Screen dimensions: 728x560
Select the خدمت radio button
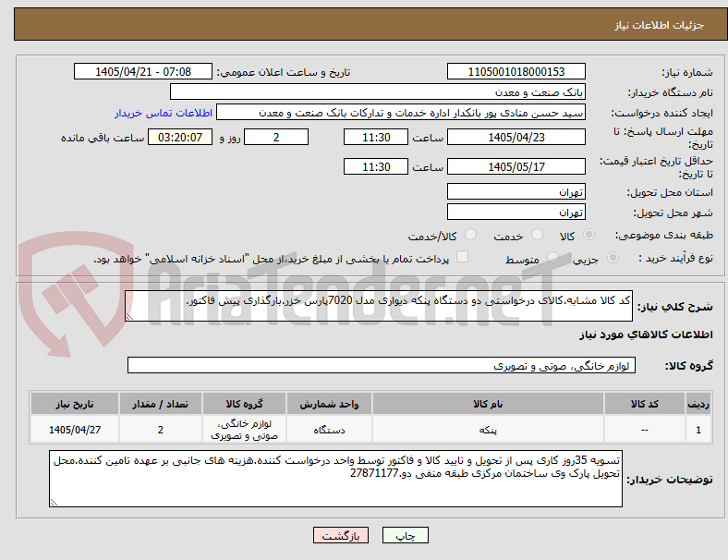click(537, 235)
